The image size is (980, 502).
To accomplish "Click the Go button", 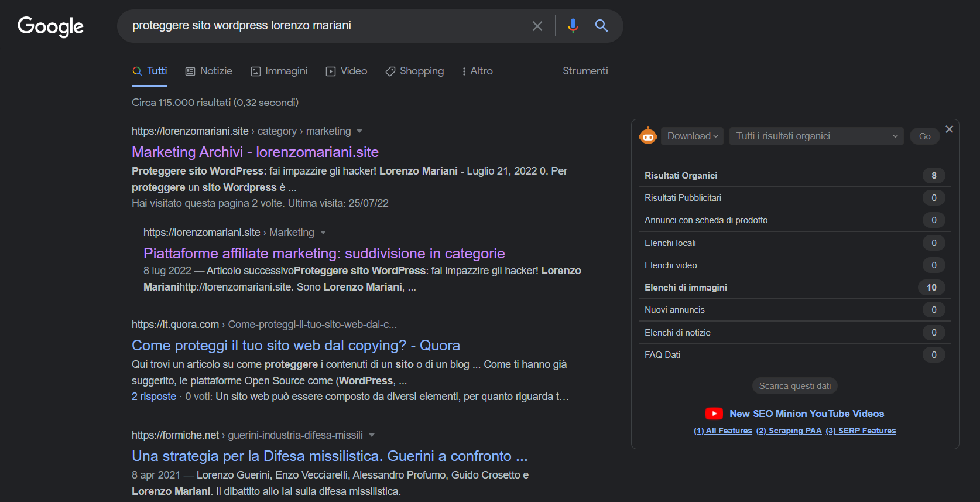I will (925, 136).
